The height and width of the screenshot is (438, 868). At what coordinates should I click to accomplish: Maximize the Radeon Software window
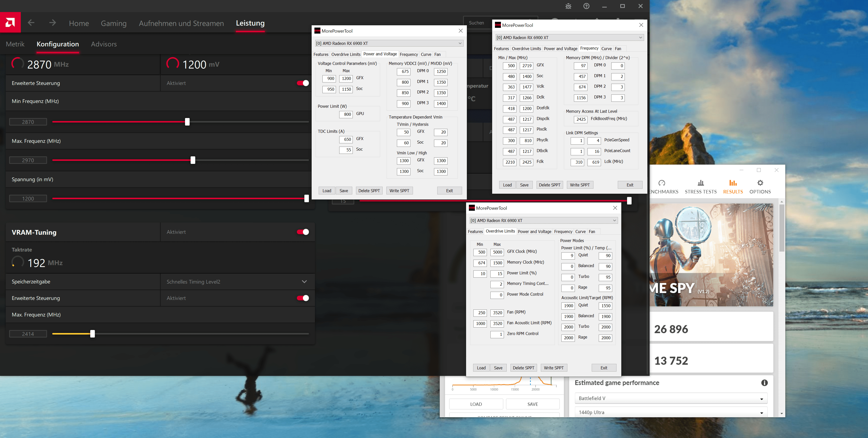[x=622, y=6]
